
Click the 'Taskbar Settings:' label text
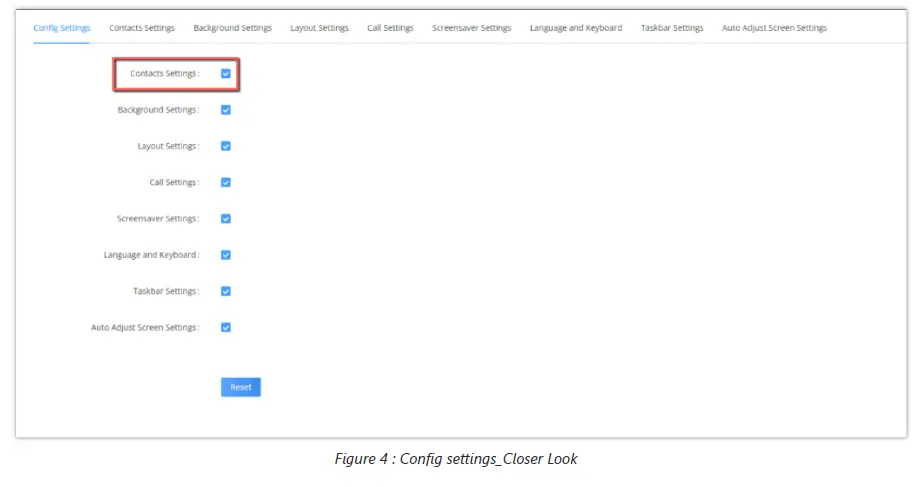pos(166,291)
